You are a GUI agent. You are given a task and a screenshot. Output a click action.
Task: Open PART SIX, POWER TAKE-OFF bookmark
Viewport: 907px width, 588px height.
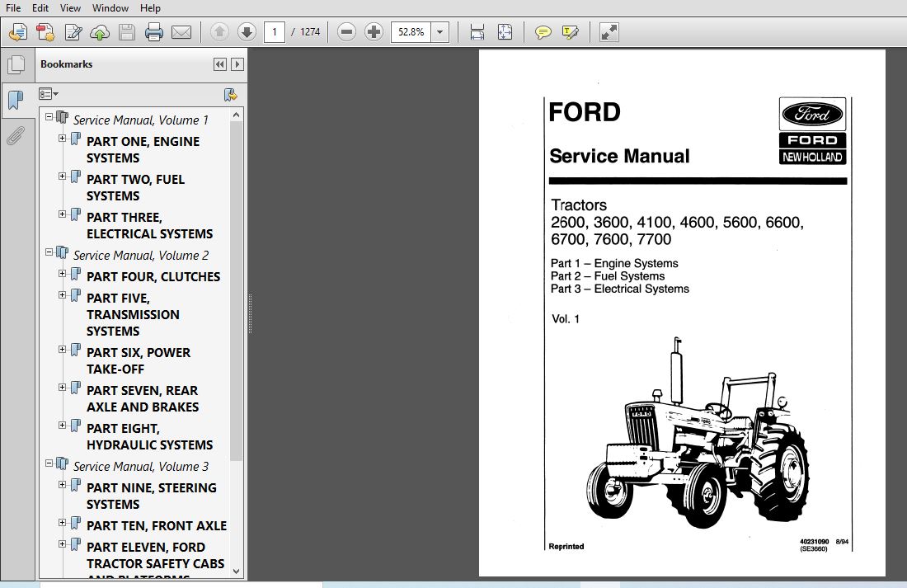(x=139, y=360)
